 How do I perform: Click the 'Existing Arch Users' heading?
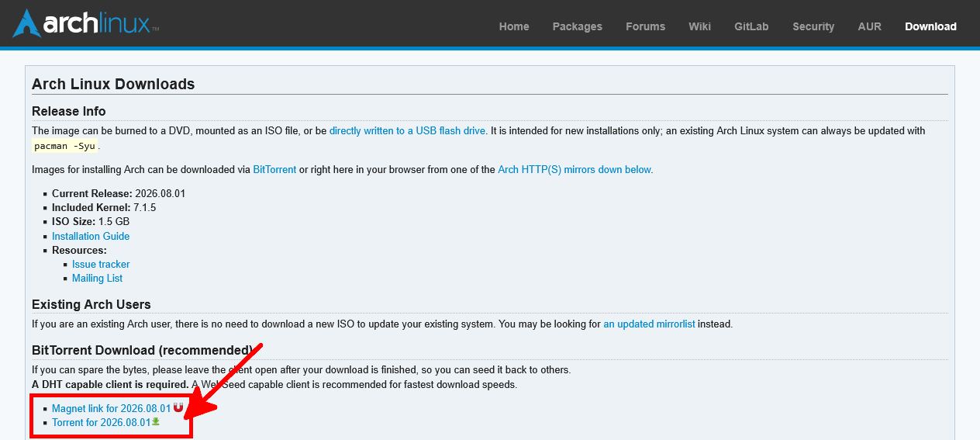[91, 304]
